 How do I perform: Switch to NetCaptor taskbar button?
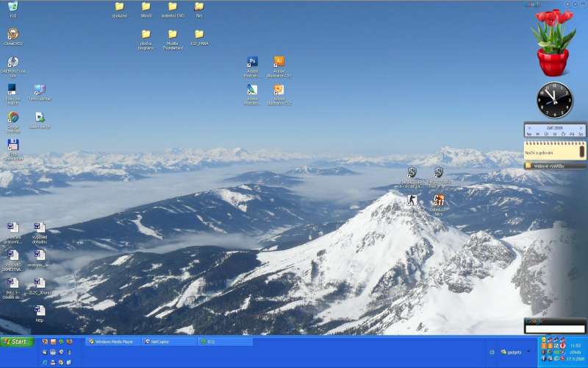169,342
